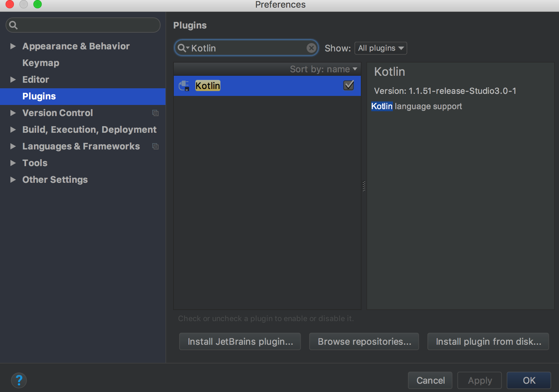Click Browse repositories button
This screenshot has height=392, width=559.
(x=364, y=342)
